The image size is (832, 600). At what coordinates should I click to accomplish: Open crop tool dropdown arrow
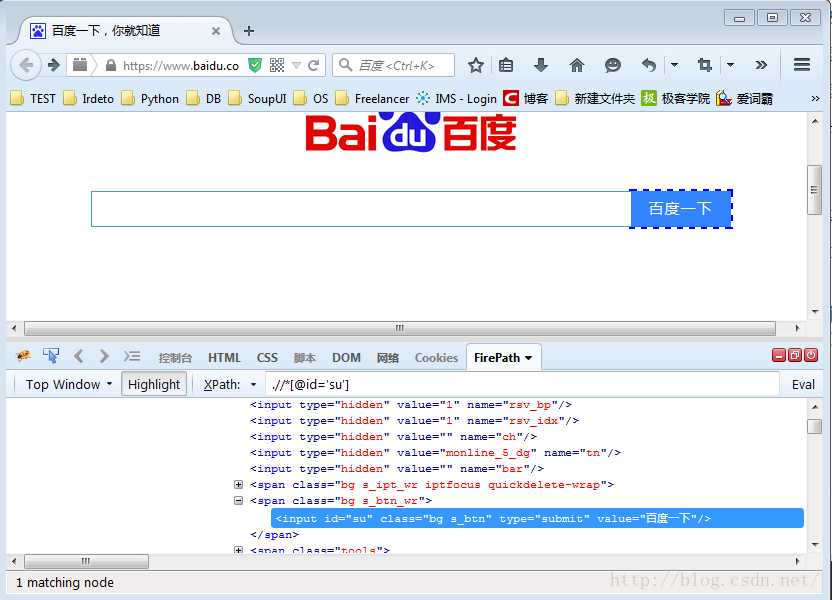[x=730, y=65]
